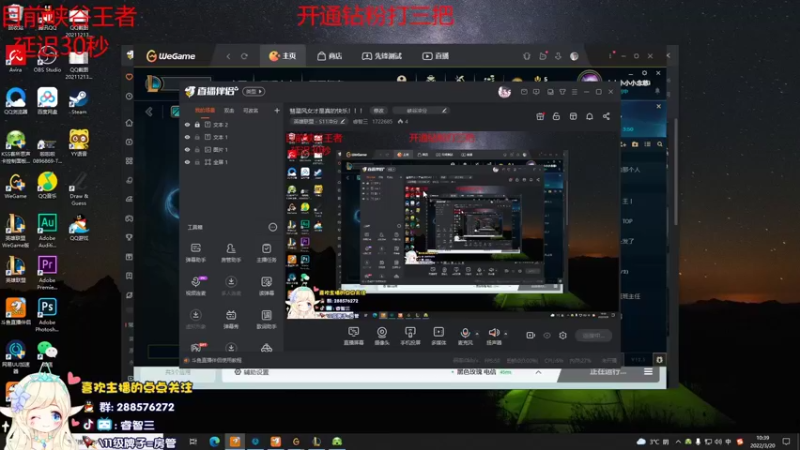
Task: Lock the 文本 1 layer with its padlock
Action: click(x=197, y=137)
